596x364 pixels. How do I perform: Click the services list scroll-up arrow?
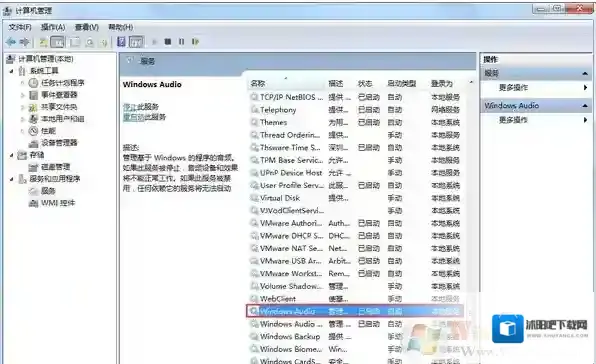pos(471,82)
